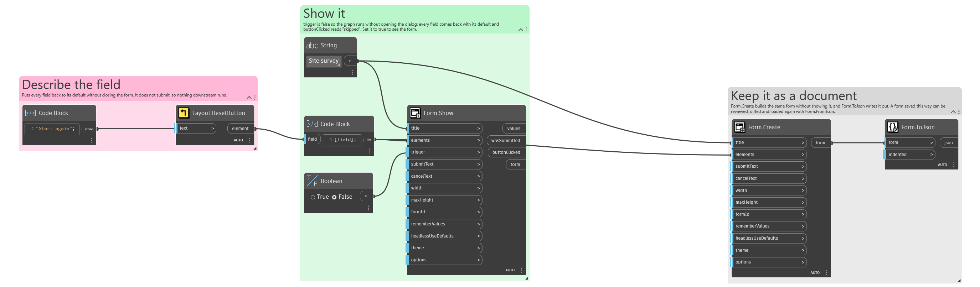Click Form.Show AUTO lacing label
Image resolution: width=980 pixels, height=287 pixels.
[x=510, y=270]
